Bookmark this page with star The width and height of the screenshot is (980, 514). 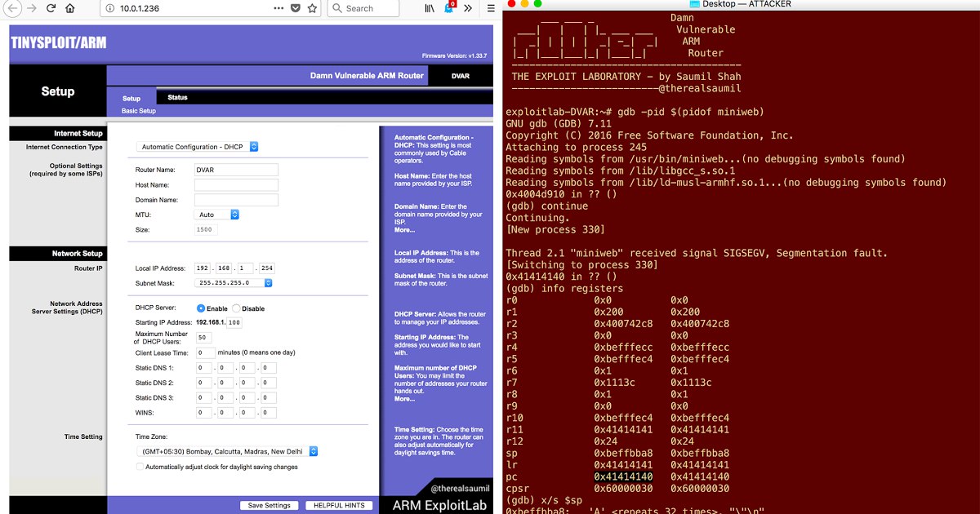tap(312, 8)
